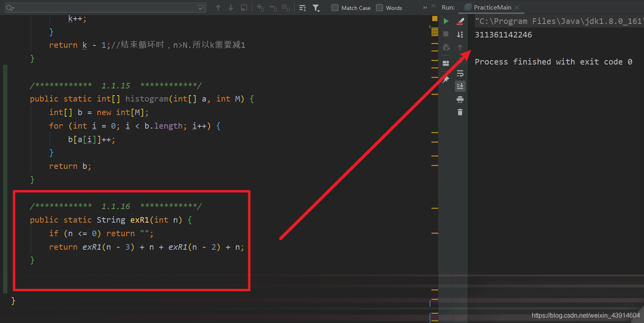Expand more search options chevron

pyautogui.click(x=425, y=8)
